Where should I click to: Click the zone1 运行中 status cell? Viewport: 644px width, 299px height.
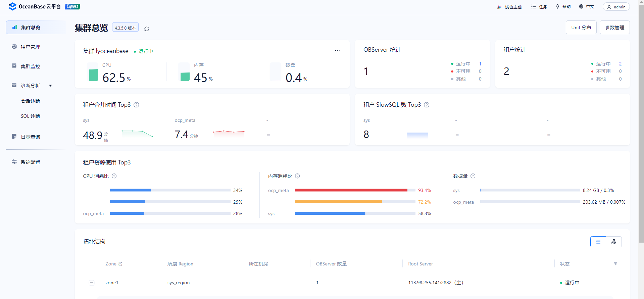[570, 283]
